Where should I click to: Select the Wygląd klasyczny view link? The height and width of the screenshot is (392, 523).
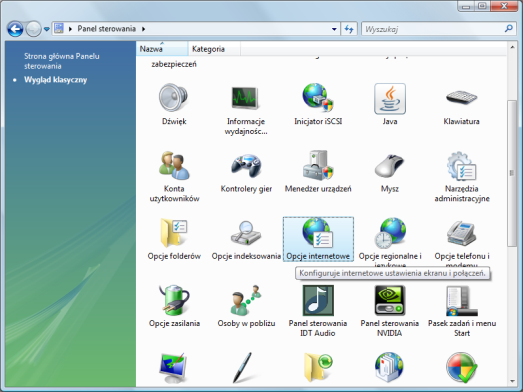point(55,80)
